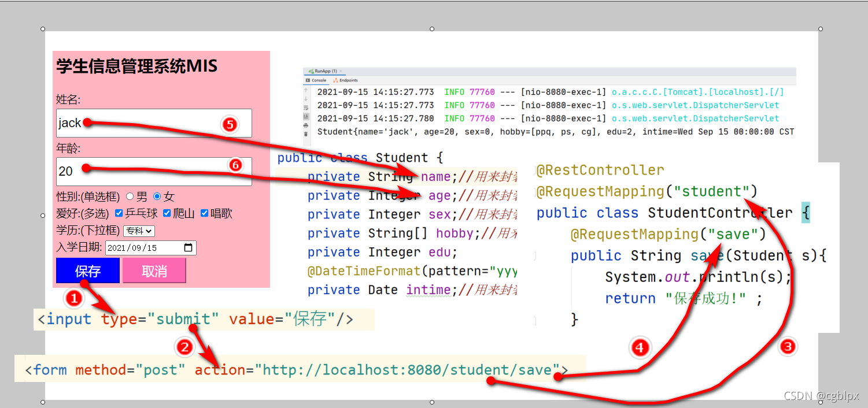Screen dimensions: 868x408
Task: Click the 'public class Student {' code line
Action: pyautogui.click(x=361, y=158)
